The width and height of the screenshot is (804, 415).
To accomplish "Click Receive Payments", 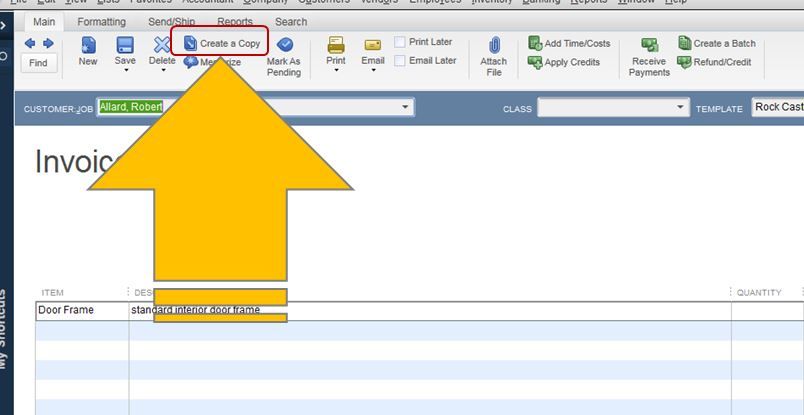I will 649,57.
